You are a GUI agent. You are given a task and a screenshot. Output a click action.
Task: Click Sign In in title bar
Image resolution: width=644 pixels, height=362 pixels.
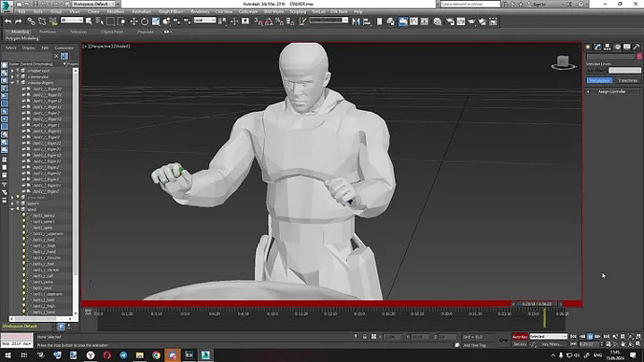[x=539, y=4]
